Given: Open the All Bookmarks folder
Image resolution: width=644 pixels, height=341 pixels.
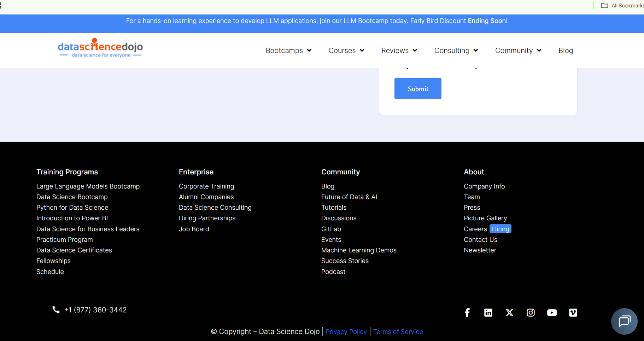Looking at the screenshot, I should pyautogui.click(x=623, y=6).
